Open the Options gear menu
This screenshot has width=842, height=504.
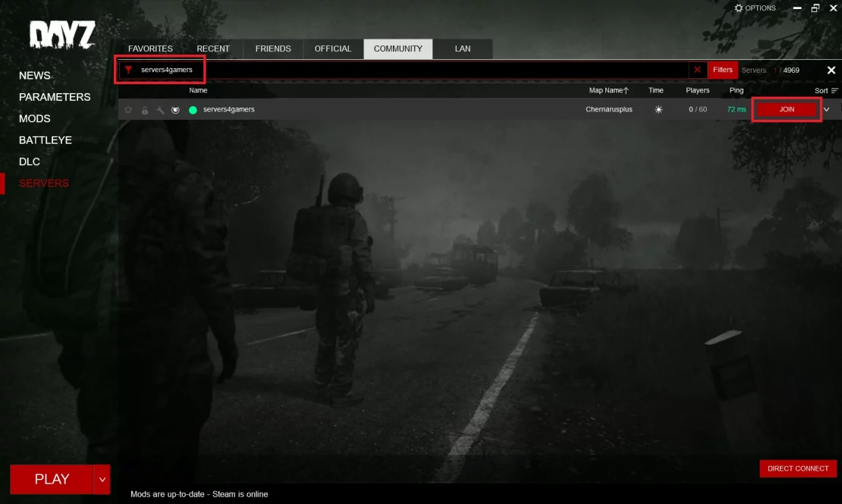point(755,8)
